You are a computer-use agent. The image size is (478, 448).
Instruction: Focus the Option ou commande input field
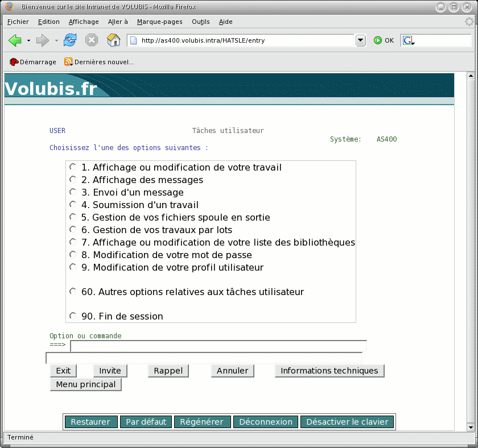(x=219, y=346)
